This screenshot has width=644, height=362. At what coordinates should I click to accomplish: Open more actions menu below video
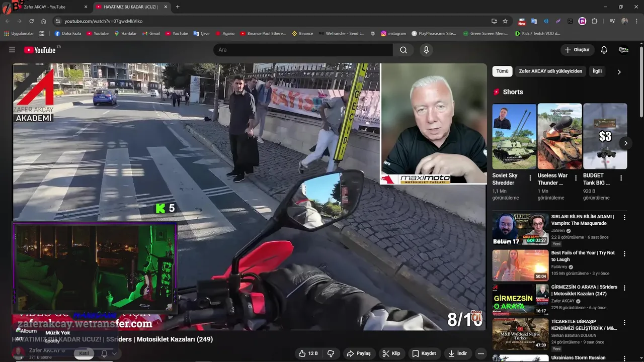tap(481, 353)
